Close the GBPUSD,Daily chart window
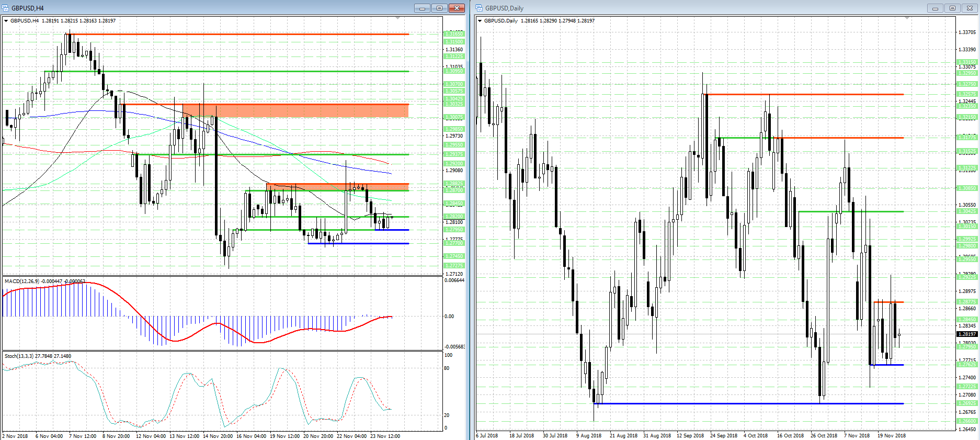The width and height of the screenshot is (980, 440). tap(970, 8)
